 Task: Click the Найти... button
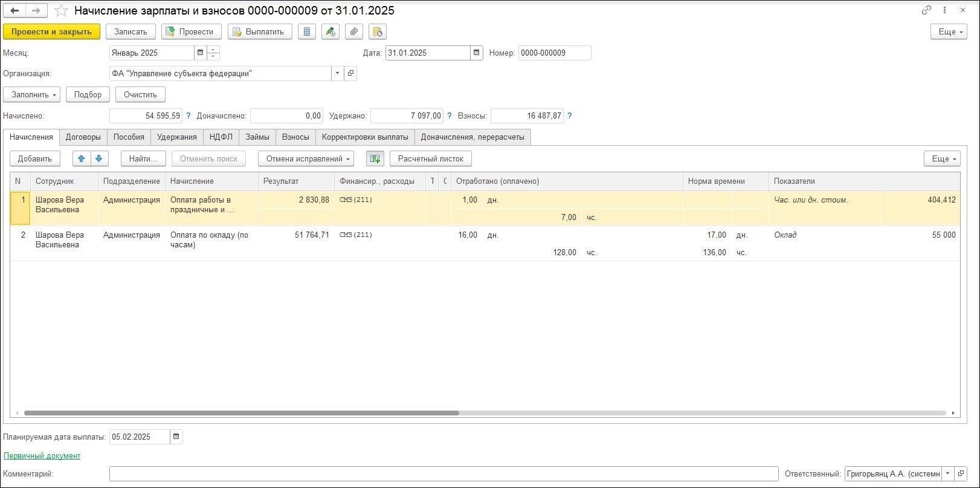pyautogui.click(x=143, y=158)
